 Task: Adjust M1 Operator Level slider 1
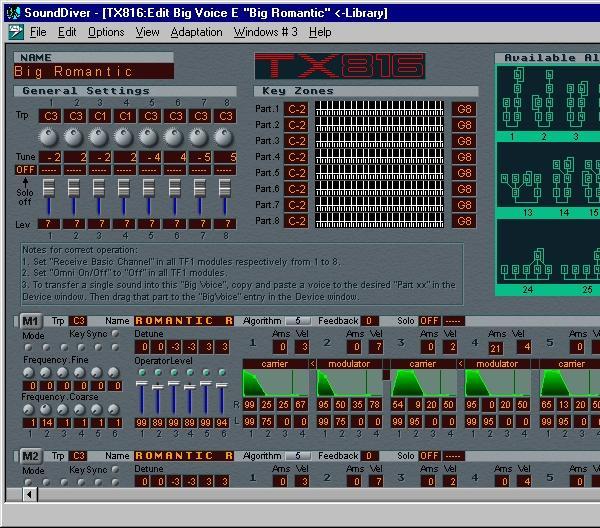tap(142, 383)
